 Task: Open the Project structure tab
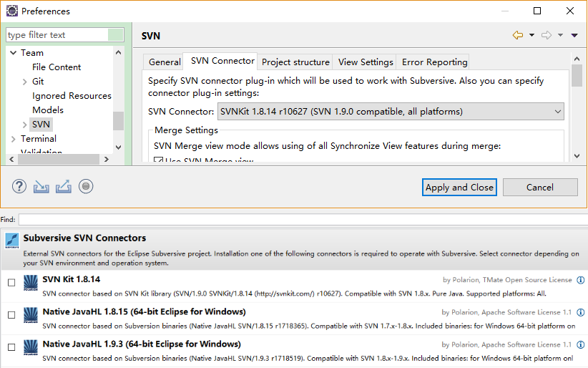tap(295, 62)
